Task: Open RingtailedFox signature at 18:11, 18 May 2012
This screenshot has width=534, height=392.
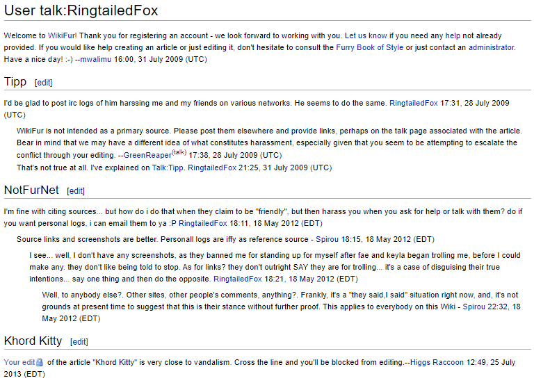Action: (x=202, y=223)
